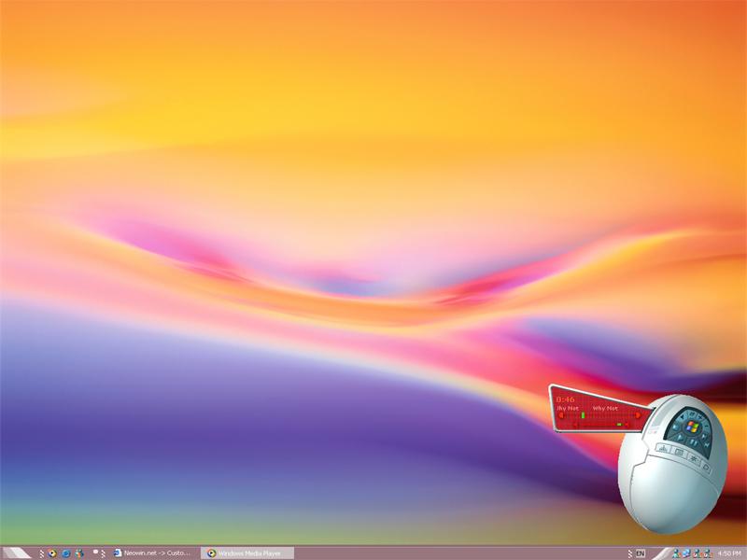Viewport: 747px width, 560px height.
Task: Click the last buddy icon in tray
Action: pyautogui.click(x=708, y=553)
